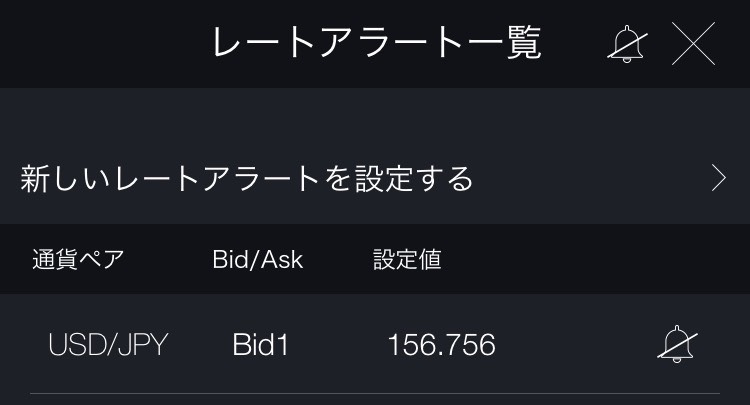Open 新しいレートアラートを設定する

[x=247, y=179]
